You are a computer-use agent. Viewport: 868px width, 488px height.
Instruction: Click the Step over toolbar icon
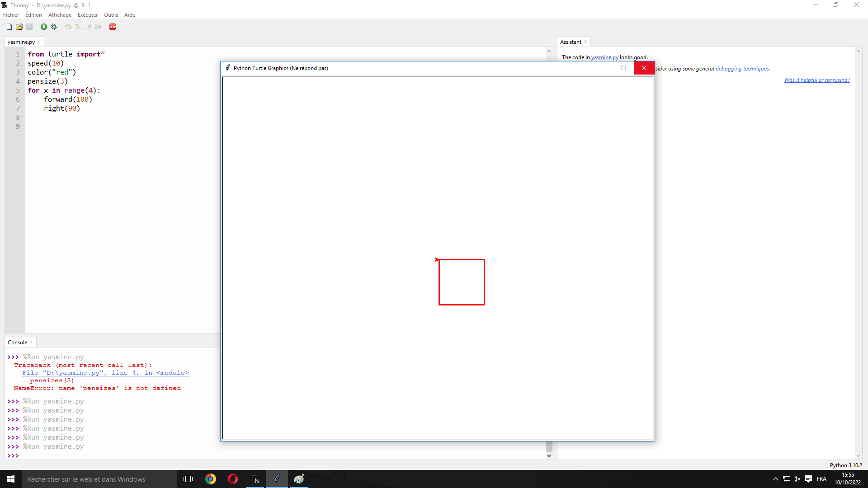(68, 27)
